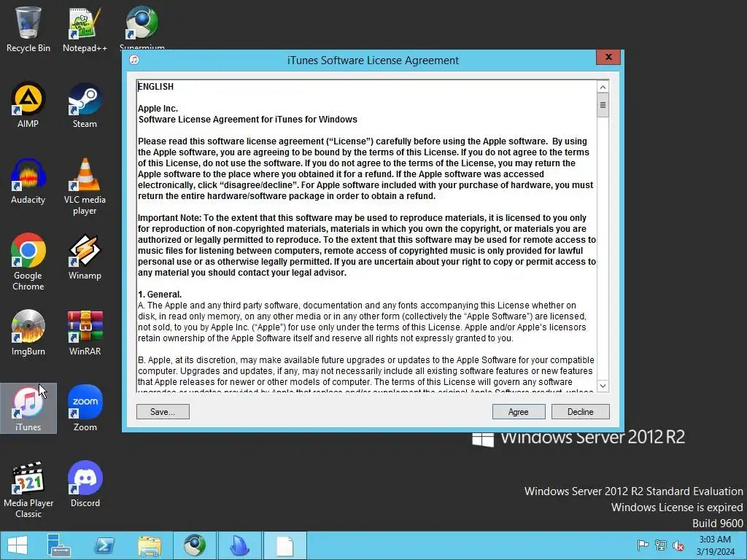Open the Recycle Bin desktop icon
Viewport: 747px width, 560px height.
[28, 29]
